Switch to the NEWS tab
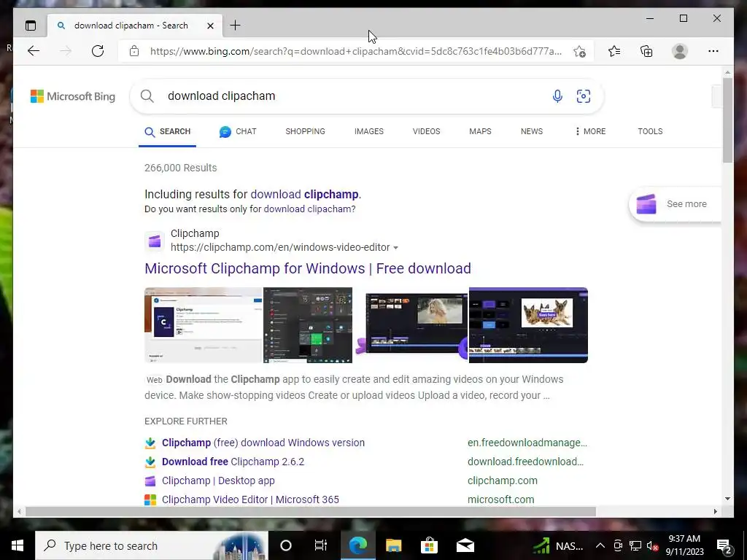This screenshot has width=747, height=560. pos(532,131)
